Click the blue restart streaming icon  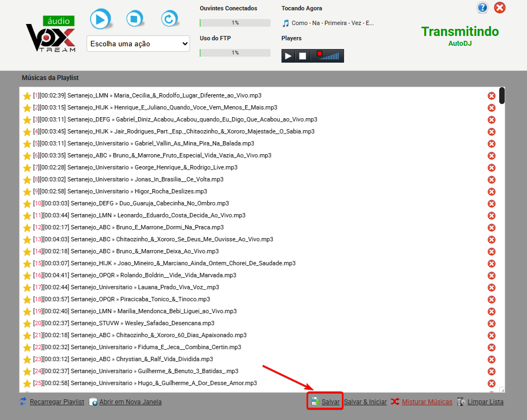(x=170, y=19)
